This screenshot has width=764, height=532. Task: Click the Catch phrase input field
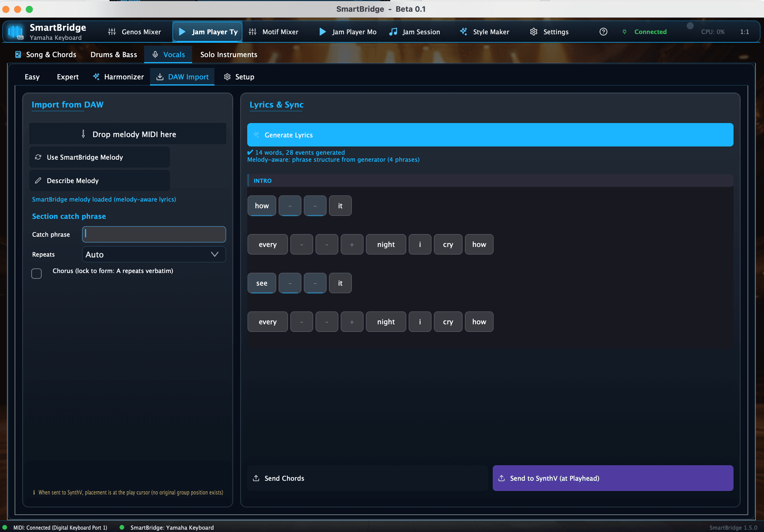tap(154, 235)
